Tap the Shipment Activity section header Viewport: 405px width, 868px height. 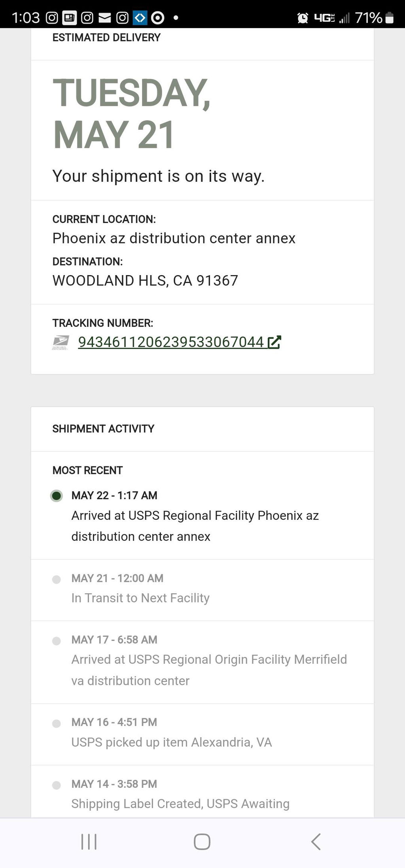[x=103, y=429]
